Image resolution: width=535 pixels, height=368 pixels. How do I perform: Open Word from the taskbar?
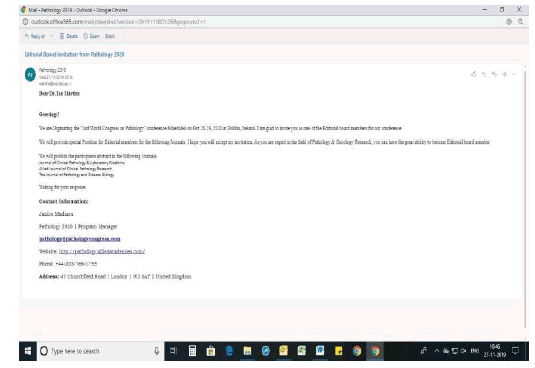point(320,351)
